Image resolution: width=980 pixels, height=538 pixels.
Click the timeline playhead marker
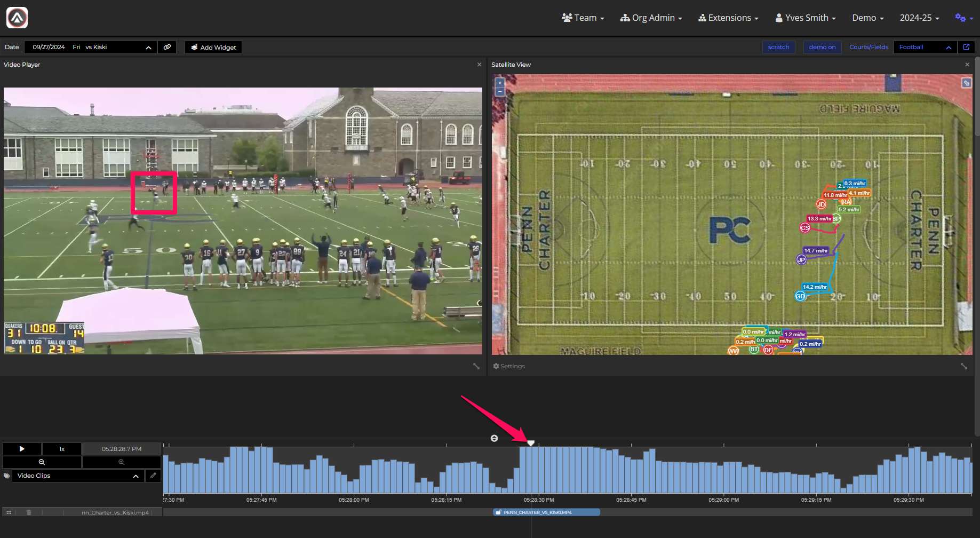[531, 443]
